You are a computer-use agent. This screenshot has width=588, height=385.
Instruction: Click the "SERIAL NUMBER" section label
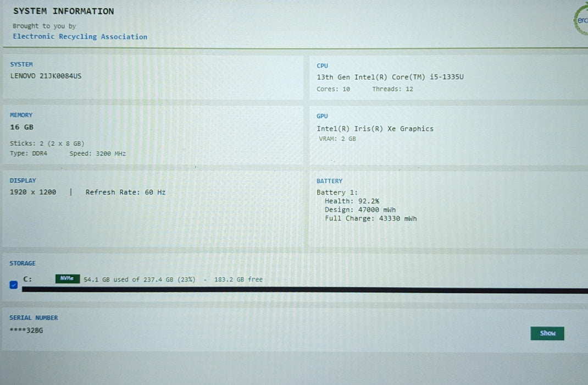point(34,318)
